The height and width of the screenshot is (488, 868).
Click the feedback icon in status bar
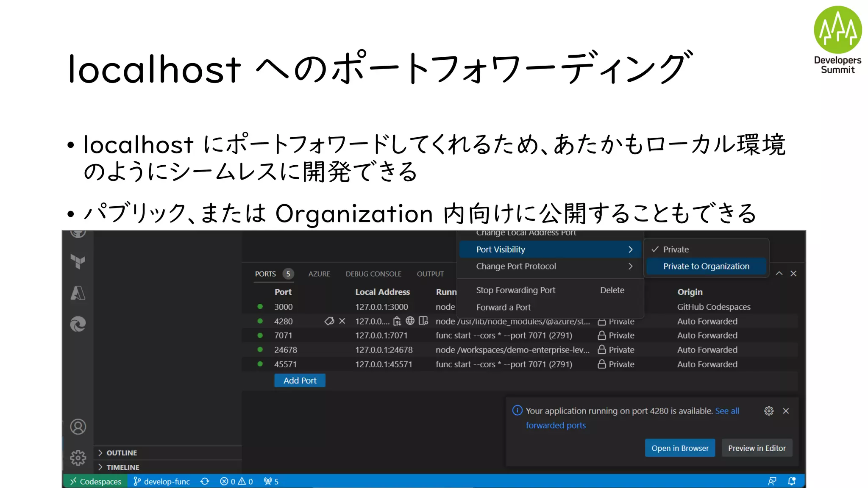772,481
